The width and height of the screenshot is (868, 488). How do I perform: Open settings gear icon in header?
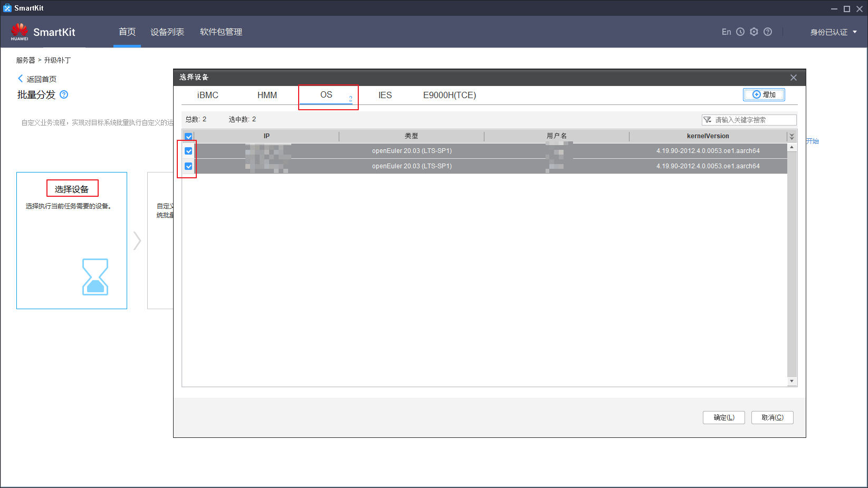[x=754, y=32]
